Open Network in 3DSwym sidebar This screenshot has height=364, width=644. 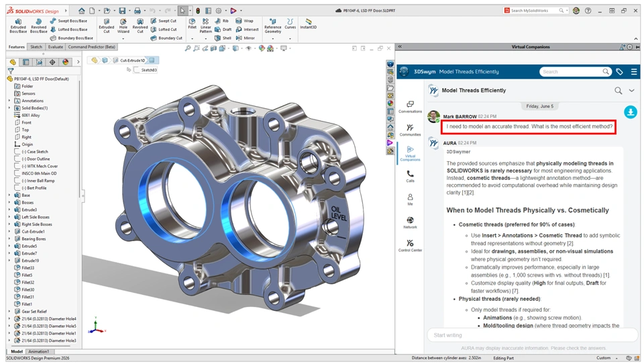click(x=410, y=222)
